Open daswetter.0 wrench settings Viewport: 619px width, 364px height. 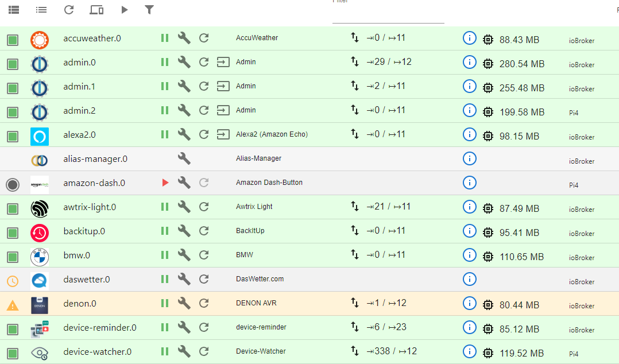(x=184, y=278)
